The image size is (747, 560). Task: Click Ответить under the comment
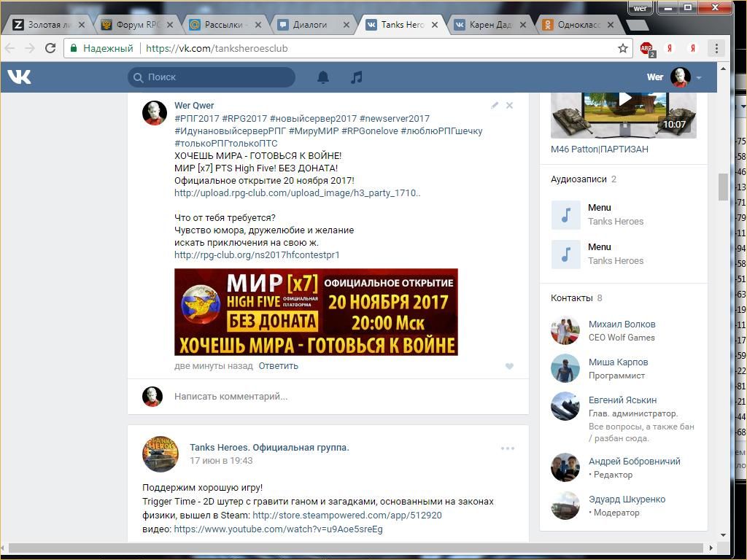pos(278,366)
